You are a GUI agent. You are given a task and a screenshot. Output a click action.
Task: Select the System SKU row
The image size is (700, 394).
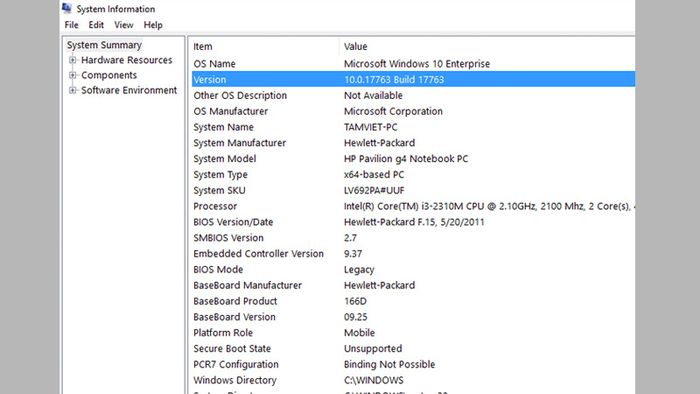pos(413,191)
